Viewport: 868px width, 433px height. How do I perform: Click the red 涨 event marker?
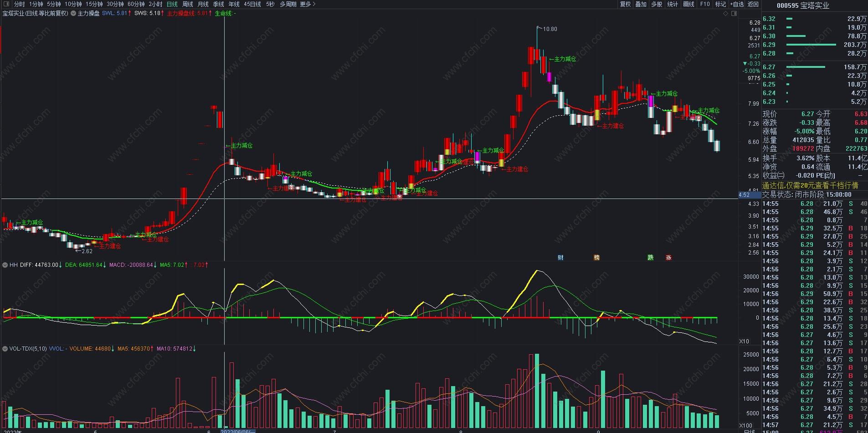coord(668,258)
